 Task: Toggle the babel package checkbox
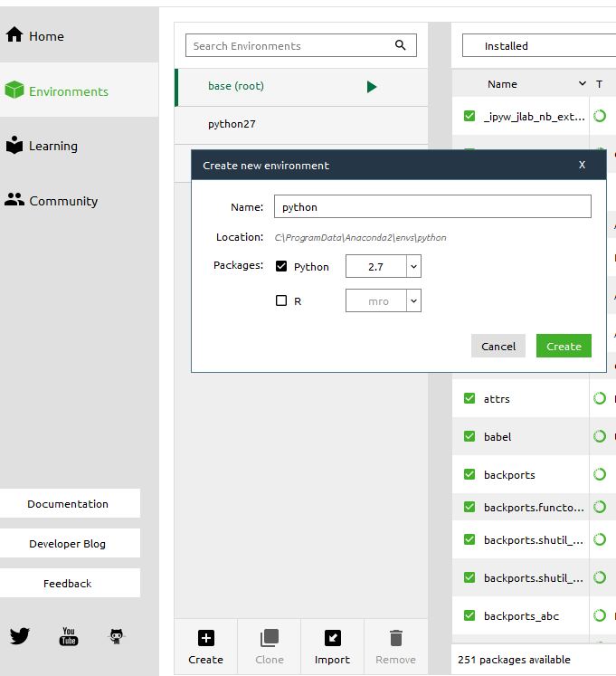[469, 436]
